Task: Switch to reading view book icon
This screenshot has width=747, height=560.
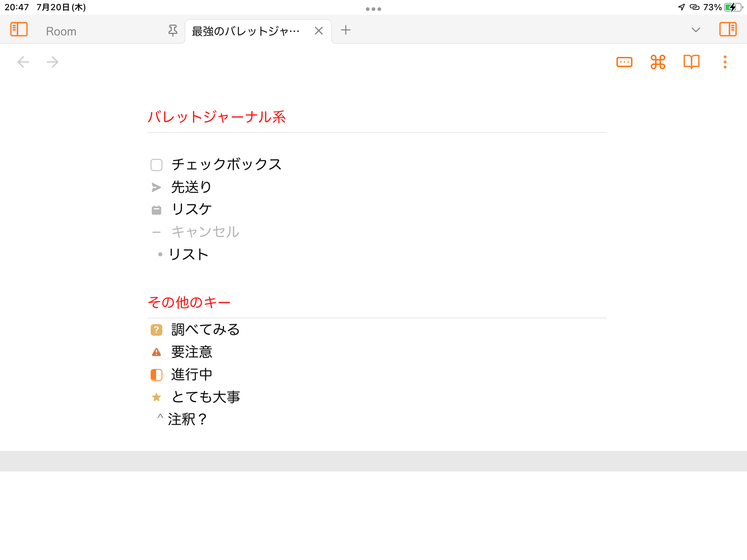Action: pyautogui.click(x=691, y=62)
